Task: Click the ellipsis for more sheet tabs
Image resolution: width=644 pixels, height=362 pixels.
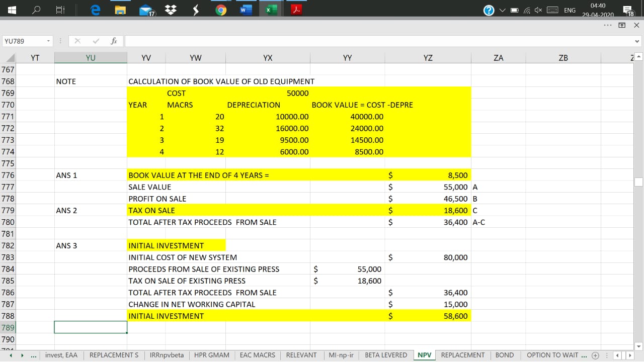Action: point(33,355)
